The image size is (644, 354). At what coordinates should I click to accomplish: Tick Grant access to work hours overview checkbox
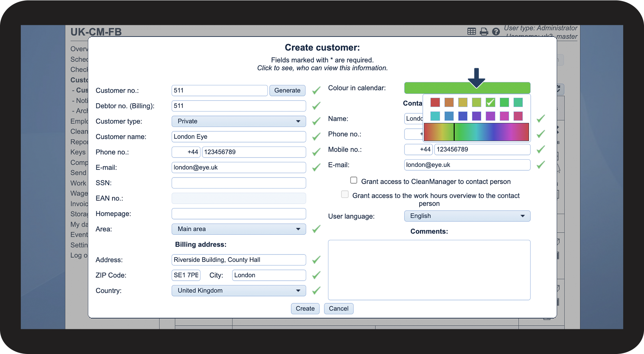click(x=345, y=194)
